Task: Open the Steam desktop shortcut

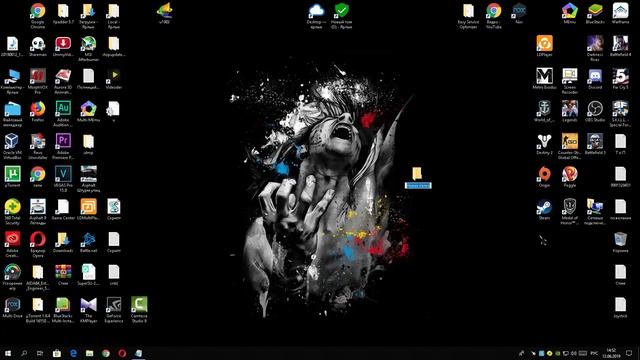Action: point(544,209)
